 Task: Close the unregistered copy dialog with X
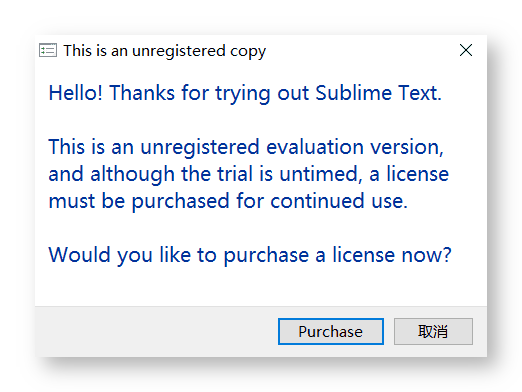click(x=466, y=50)
